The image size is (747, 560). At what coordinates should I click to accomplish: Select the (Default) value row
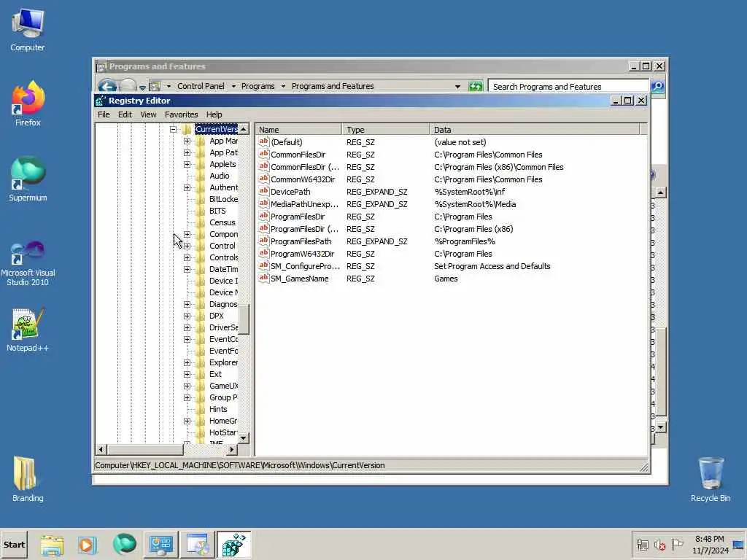click(452, 142)
